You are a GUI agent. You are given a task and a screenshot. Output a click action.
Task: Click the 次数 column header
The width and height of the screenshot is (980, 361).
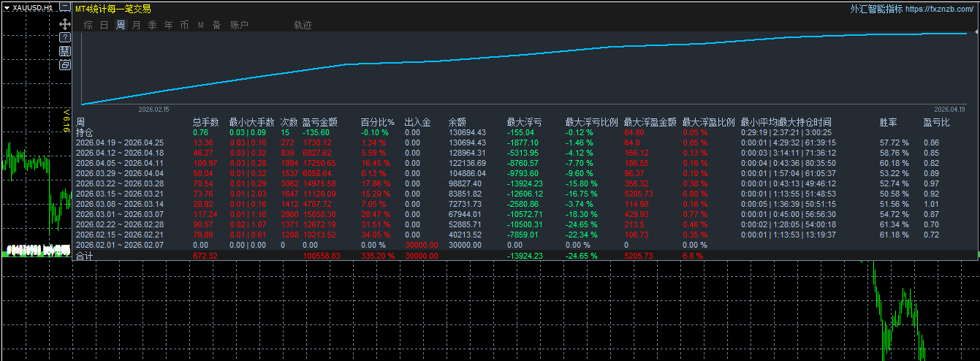point(289,122)
